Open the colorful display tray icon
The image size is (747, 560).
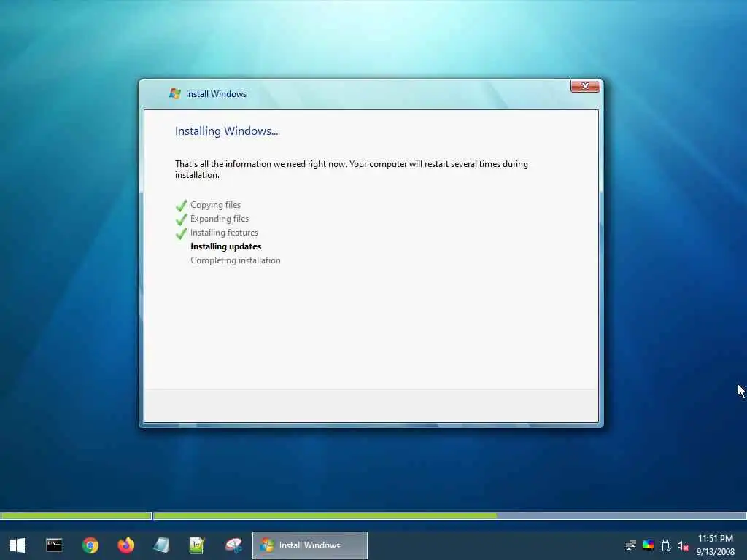[649, 545]
